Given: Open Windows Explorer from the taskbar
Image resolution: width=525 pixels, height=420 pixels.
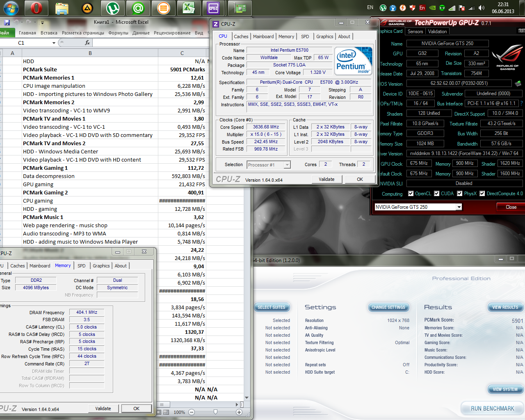Looking at the screenshot, I should [62, 8].
